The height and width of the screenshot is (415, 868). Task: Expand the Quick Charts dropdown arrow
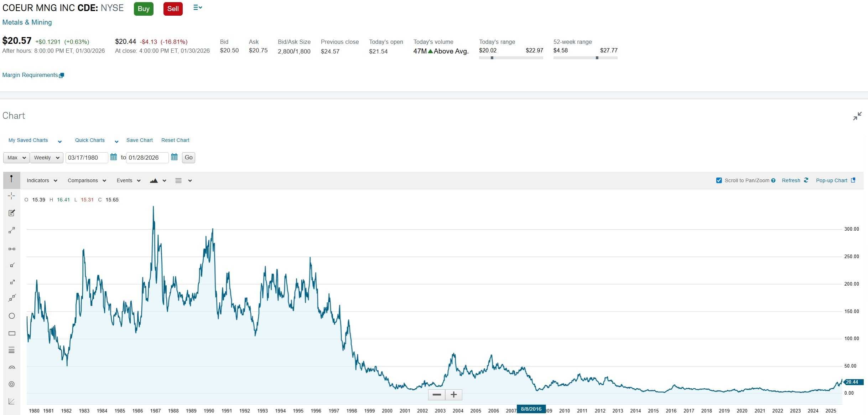tap(116, 142)
